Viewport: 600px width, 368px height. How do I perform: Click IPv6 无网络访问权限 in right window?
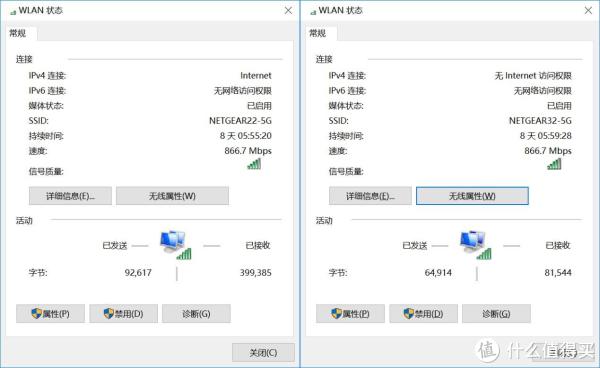pyautogui.click(x=543, y=91)
